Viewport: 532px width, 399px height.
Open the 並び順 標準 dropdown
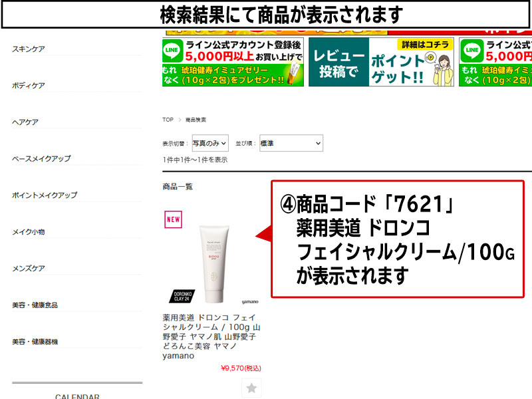coord(291,143)
